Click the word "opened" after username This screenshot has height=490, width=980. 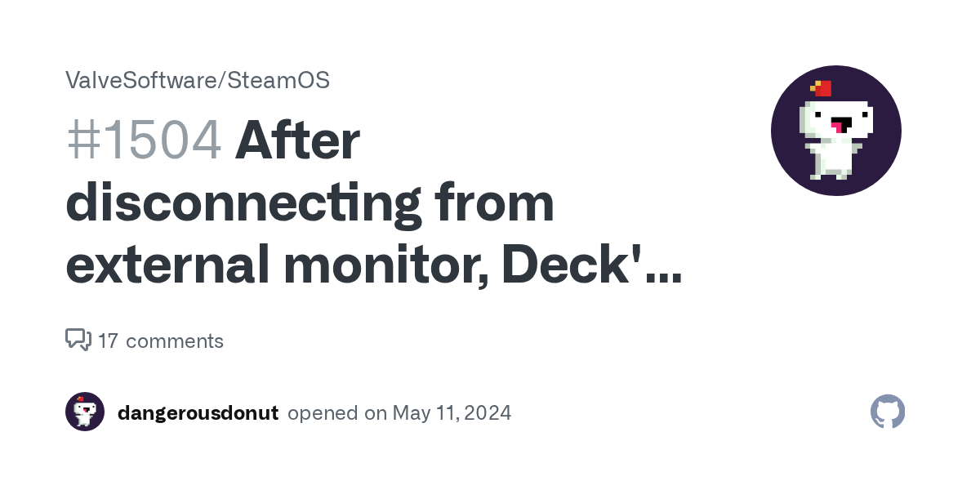(323, 412)
